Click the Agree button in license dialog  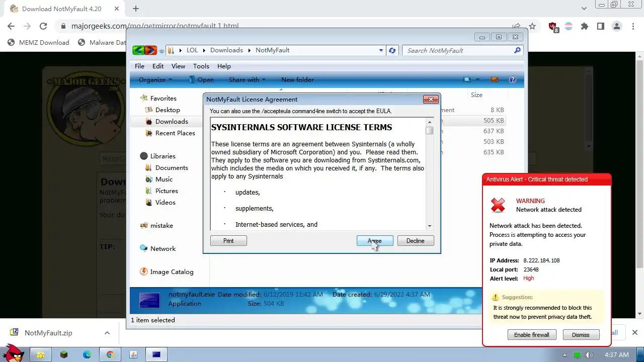(x=375, y=241)
